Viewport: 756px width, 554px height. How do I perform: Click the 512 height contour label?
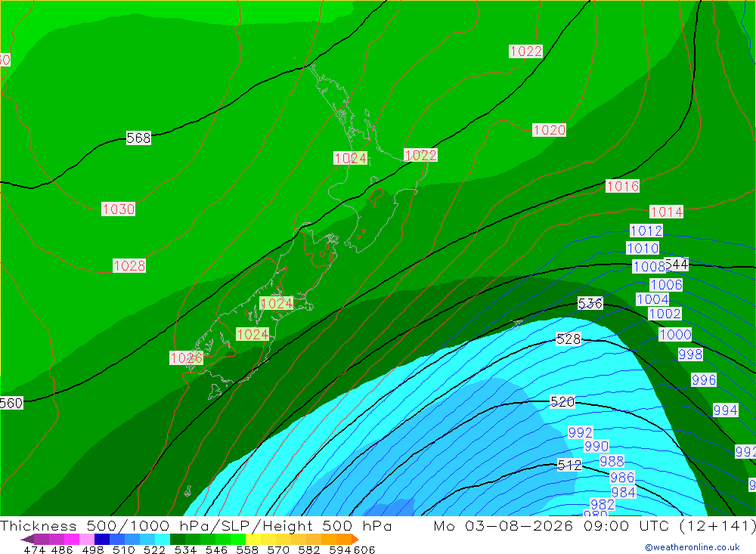tap(569, 465)
